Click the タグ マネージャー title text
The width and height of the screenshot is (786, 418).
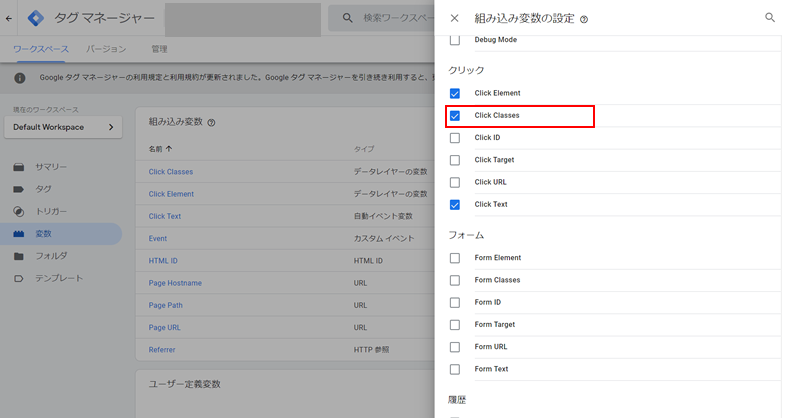pyautogui.click(x=104, y=18)
